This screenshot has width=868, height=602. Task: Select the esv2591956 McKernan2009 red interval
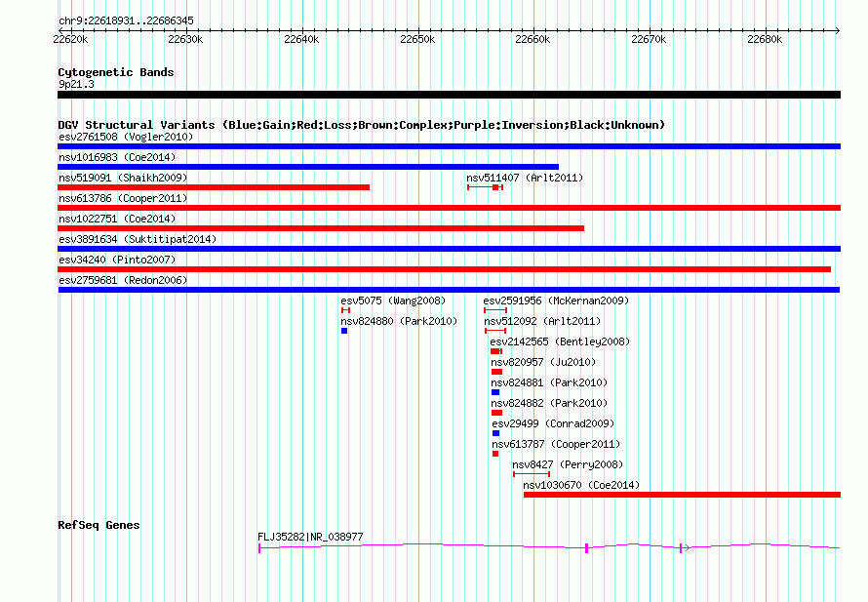pyautogui.click(x=495, y=310)
